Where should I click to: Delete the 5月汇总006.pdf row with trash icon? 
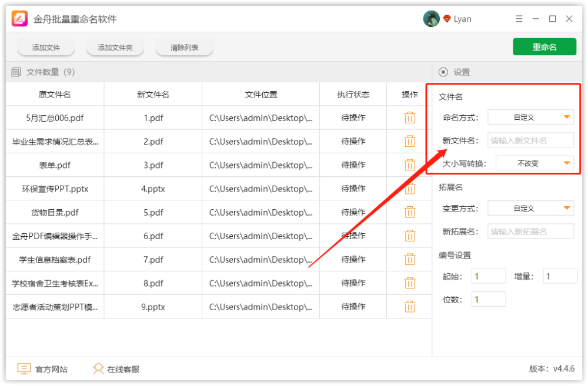click(x=410, y=118)
